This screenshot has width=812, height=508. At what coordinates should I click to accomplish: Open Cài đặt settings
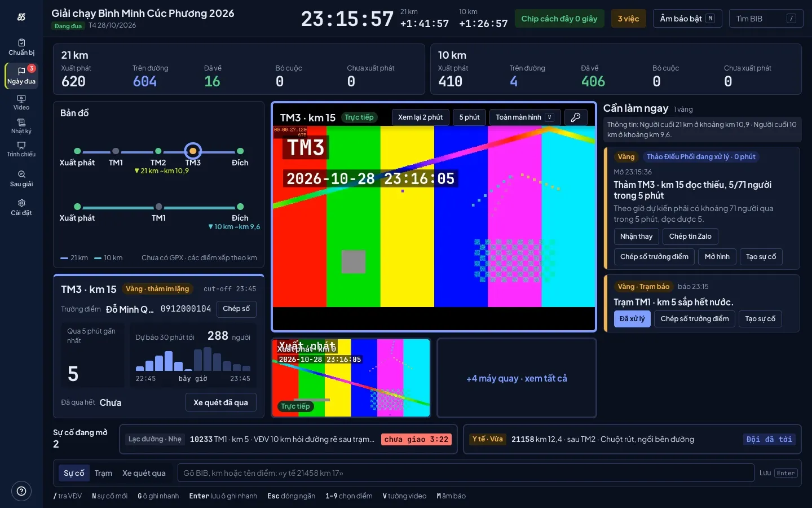click(x=21, y=208)
